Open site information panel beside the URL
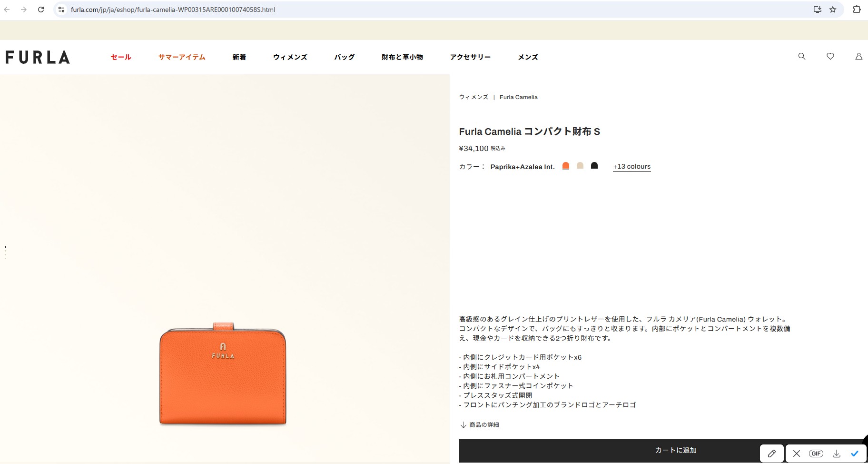The width and height of the screenshot is (868, 464). pos(61,9)
